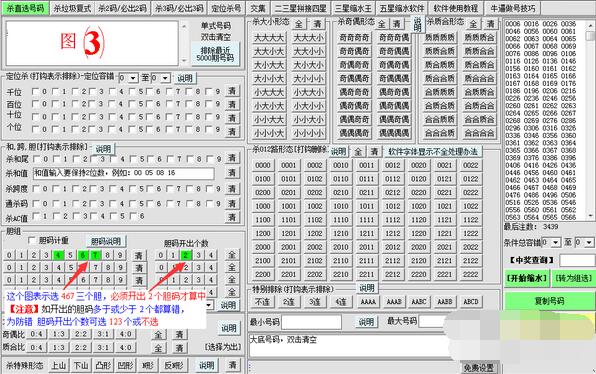
Task: Check digit 7 in the 杀和尾 row
Action: (171, 158)
